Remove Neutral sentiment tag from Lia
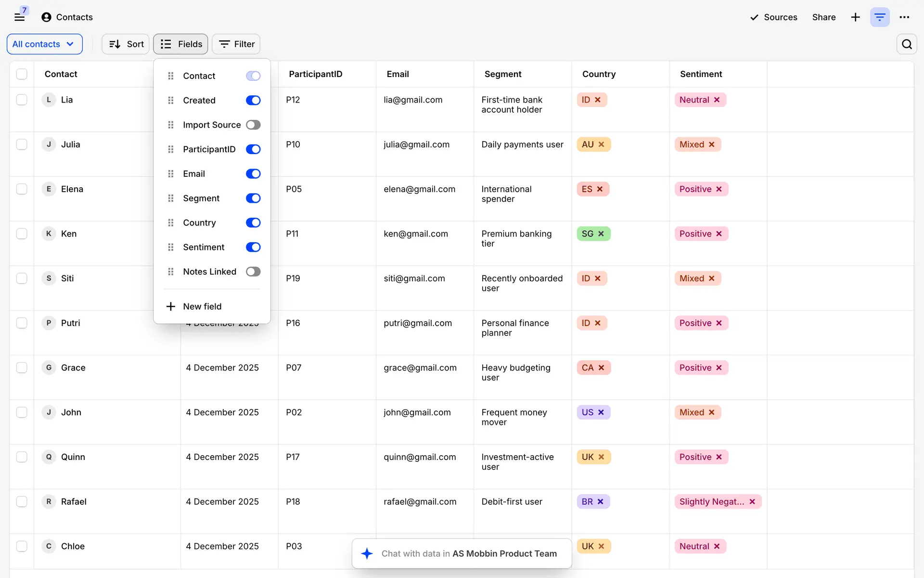The width and height of the screenshot is (924, 578). coord(717,100)
